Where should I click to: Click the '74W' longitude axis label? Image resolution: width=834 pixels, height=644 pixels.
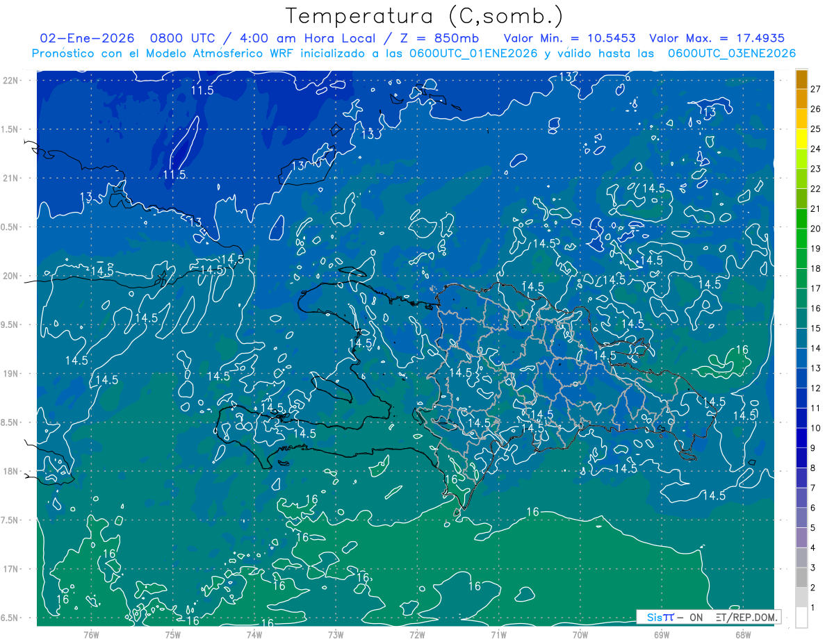[254, 634]
